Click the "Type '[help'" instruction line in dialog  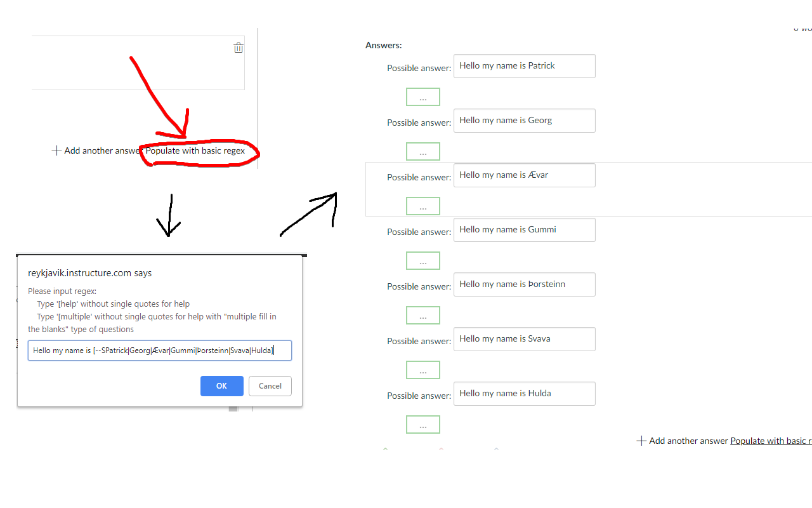click(x=114, y=304)
